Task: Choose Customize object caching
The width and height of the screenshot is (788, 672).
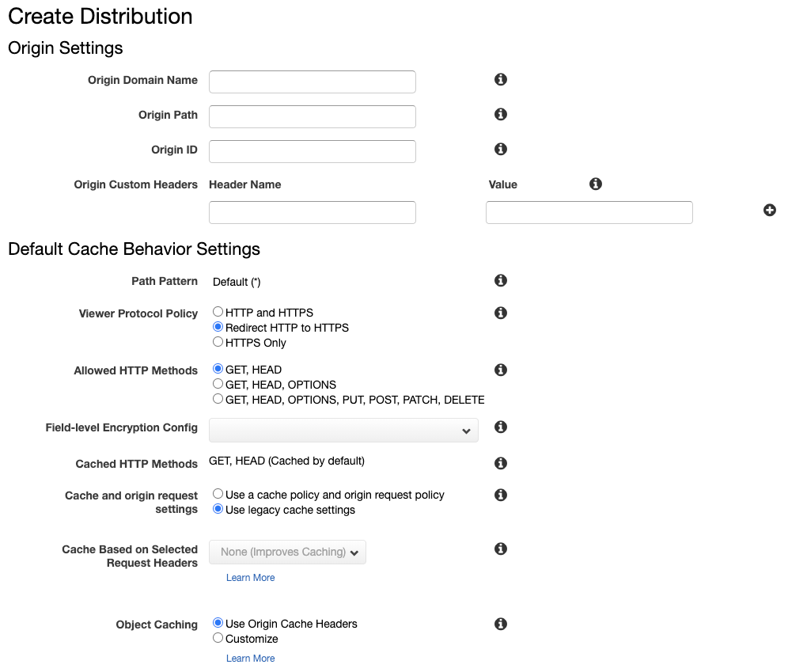Action: coord(218,638)
